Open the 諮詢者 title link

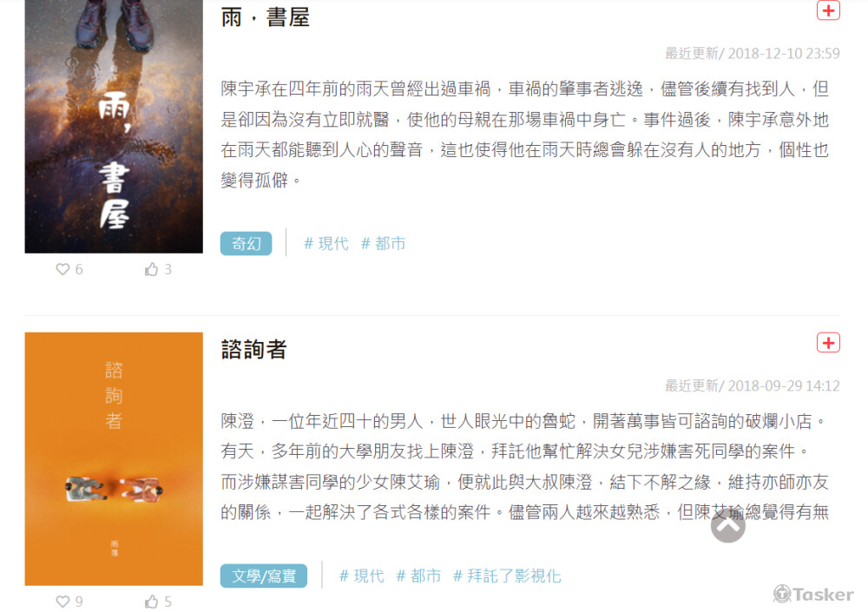coord(254,350)
